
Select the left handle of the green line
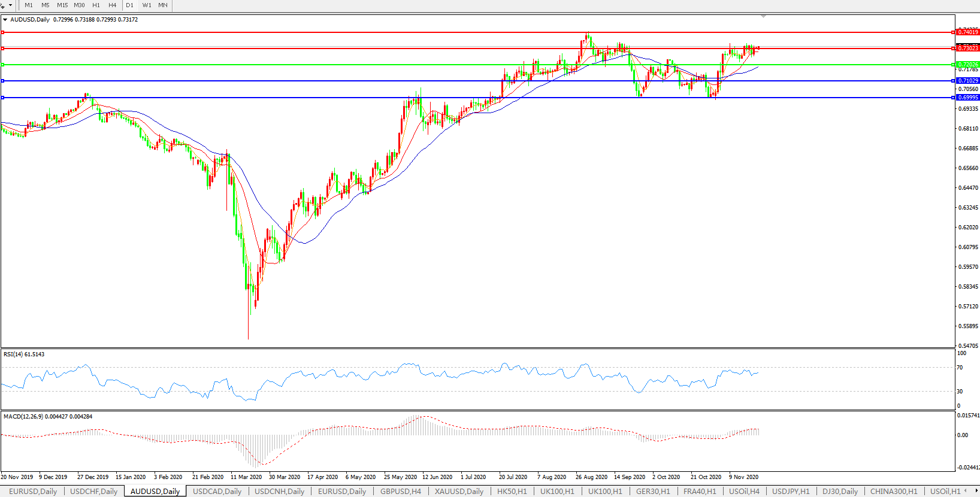(3, 65)
